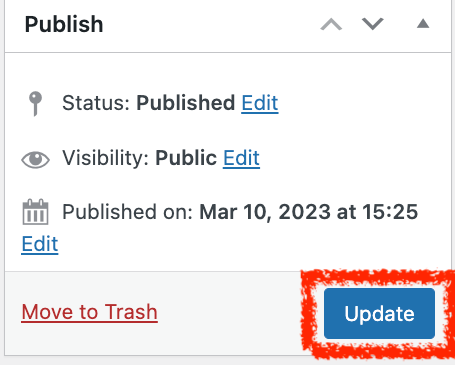Edit the post Status
Viewport: 455px width, 365px height.
(x=260, y=103)
